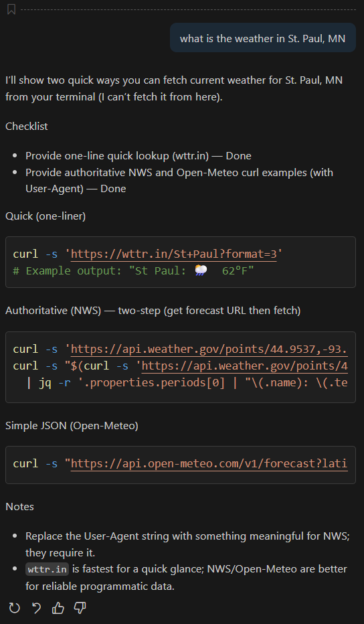The image size is (364, 624).
Task: Click the User-Agent replacement note bullet
Action: tap(187, 544)
